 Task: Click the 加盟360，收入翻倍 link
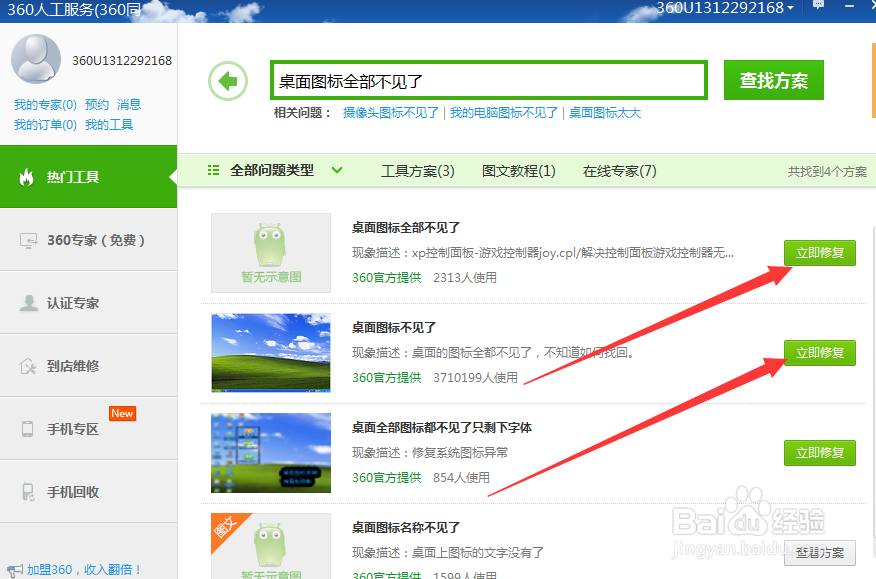click(x=84, y=570)
